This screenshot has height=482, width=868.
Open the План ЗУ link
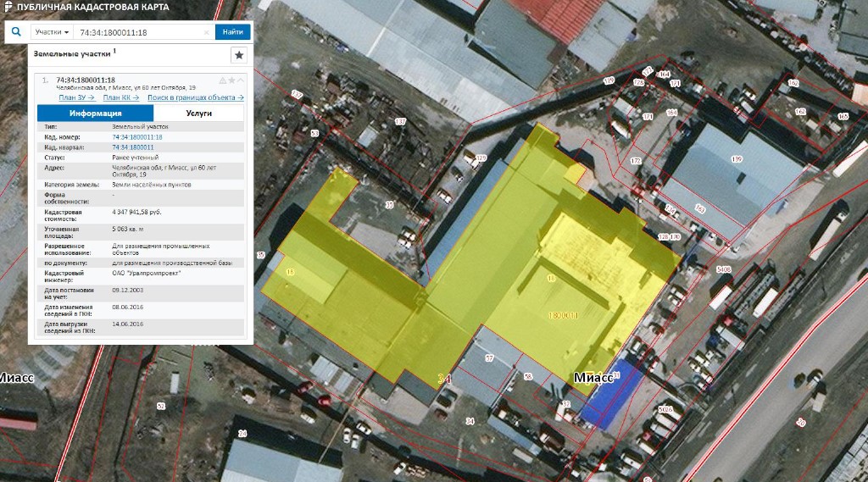coord(76,98)
